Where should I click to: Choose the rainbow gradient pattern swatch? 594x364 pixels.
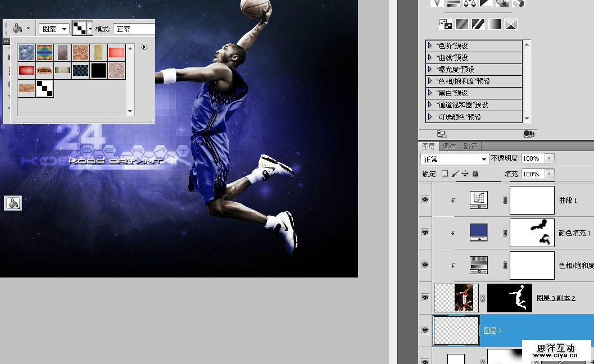[x=44, y=52]
